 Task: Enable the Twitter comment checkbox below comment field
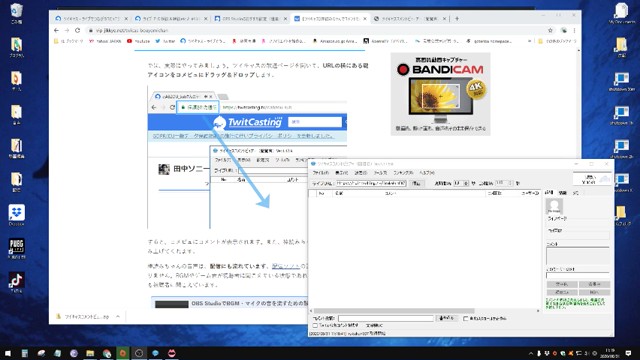click(x=315, y=326)
